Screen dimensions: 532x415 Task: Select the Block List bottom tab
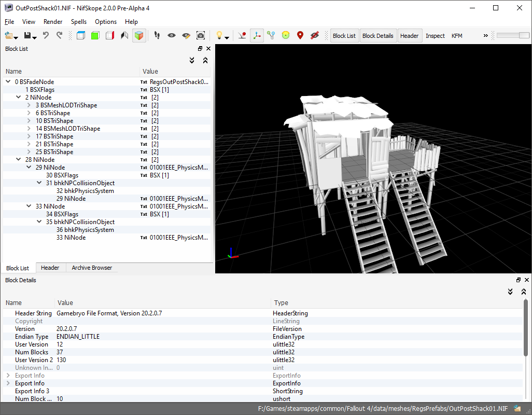[18, 268]
